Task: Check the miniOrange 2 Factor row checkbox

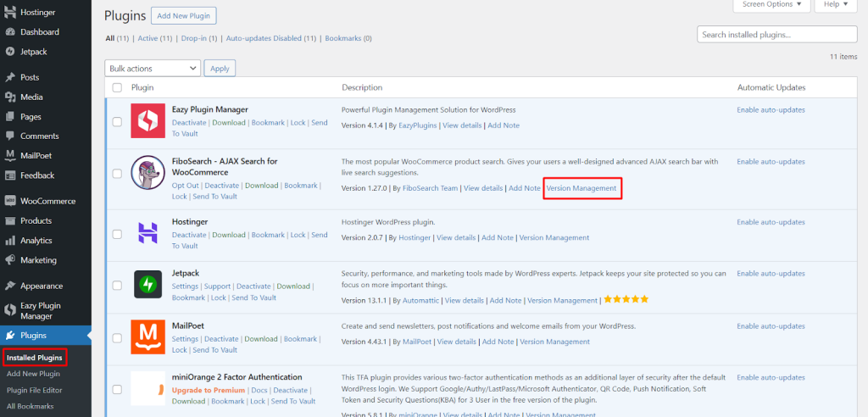Action: (x=117, y=389)
